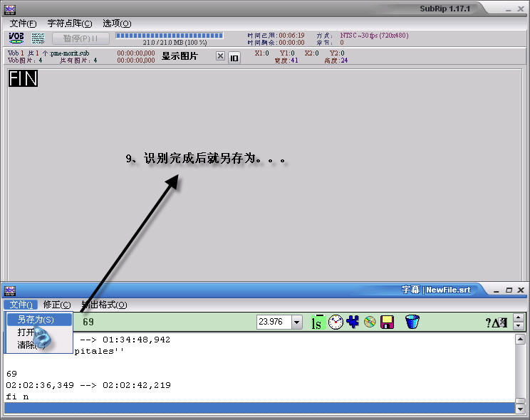Open the 选项(O) menu
This screenshot has width=530, height=420.
(117, 23)
